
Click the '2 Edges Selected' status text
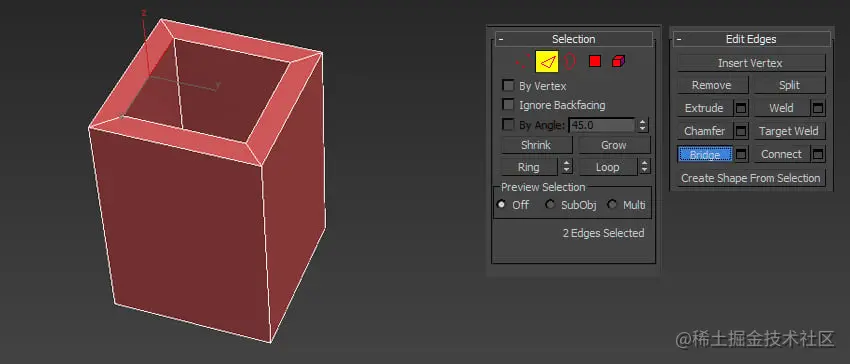pyautogui.click(x=603, y=233)
